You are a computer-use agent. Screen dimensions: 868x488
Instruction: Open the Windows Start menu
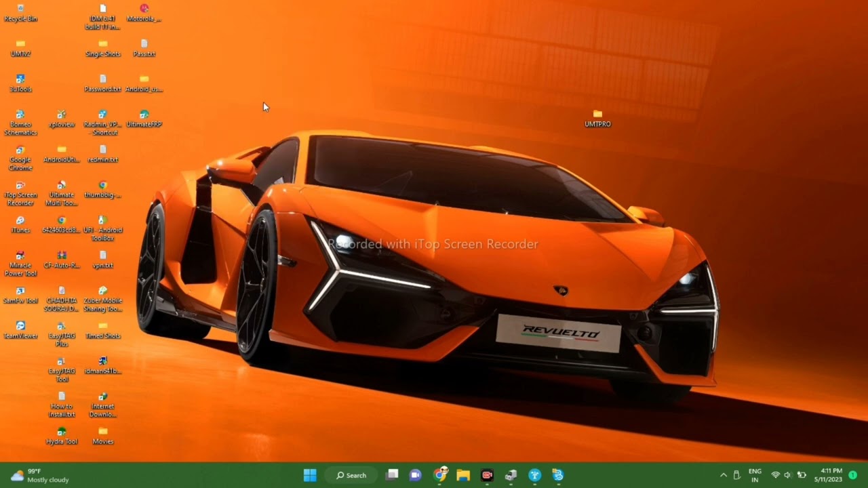pyautogui.click(x=310, y=475)
